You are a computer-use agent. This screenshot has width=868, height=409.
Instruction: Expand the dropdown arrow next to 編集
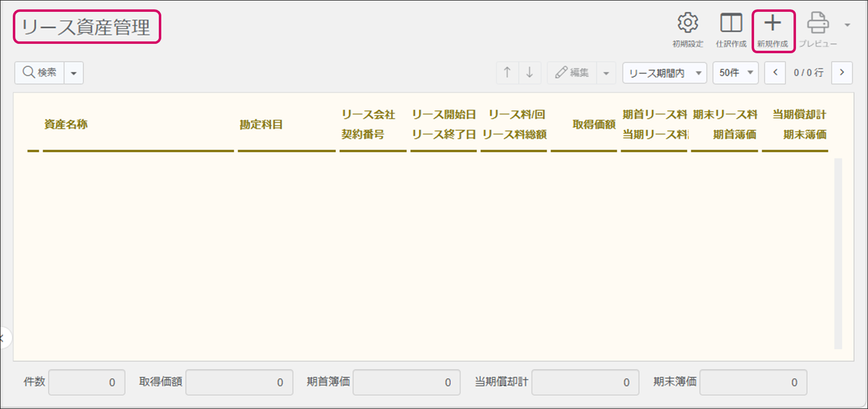(x=606, y=73)
